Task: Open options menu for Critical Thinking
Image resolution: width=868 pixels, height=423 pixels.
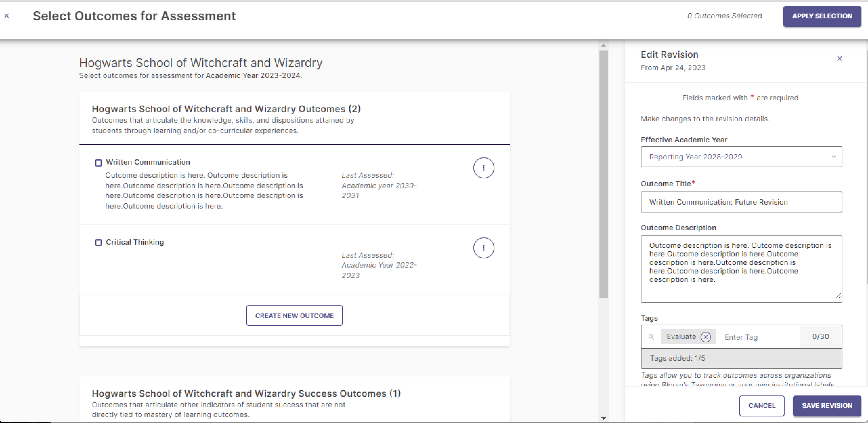Action: click(484, 248)
